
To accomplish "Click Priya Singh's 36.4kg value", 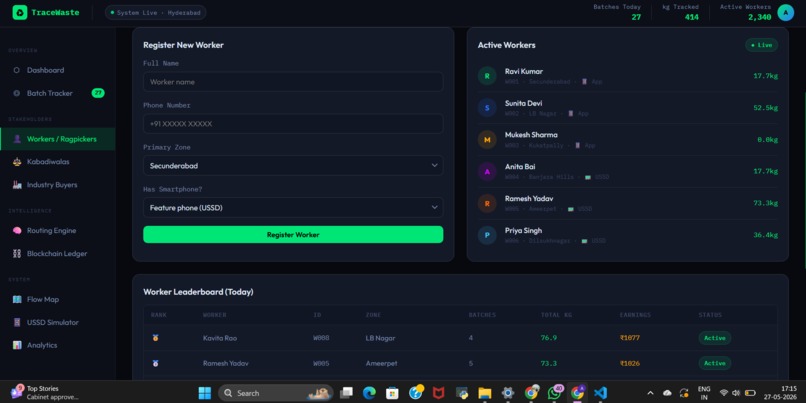I will coord(765,235).
